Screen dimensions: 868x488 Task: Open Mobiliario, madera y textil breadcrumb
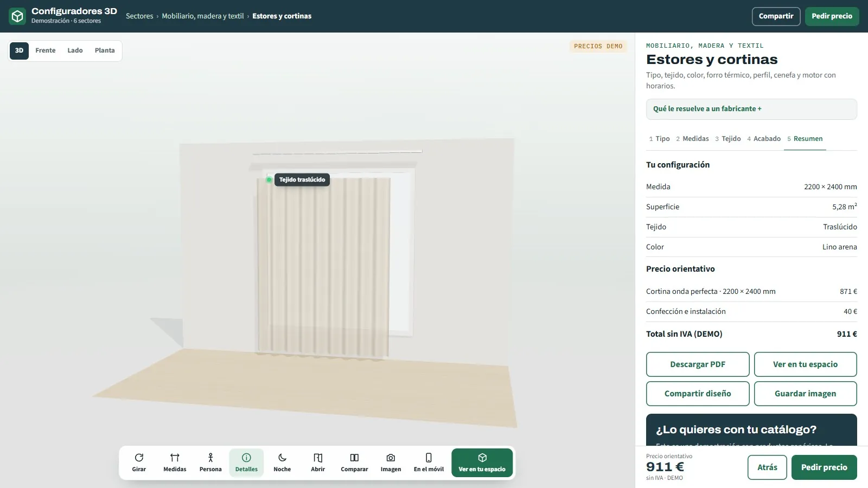(x=203, y=16)
